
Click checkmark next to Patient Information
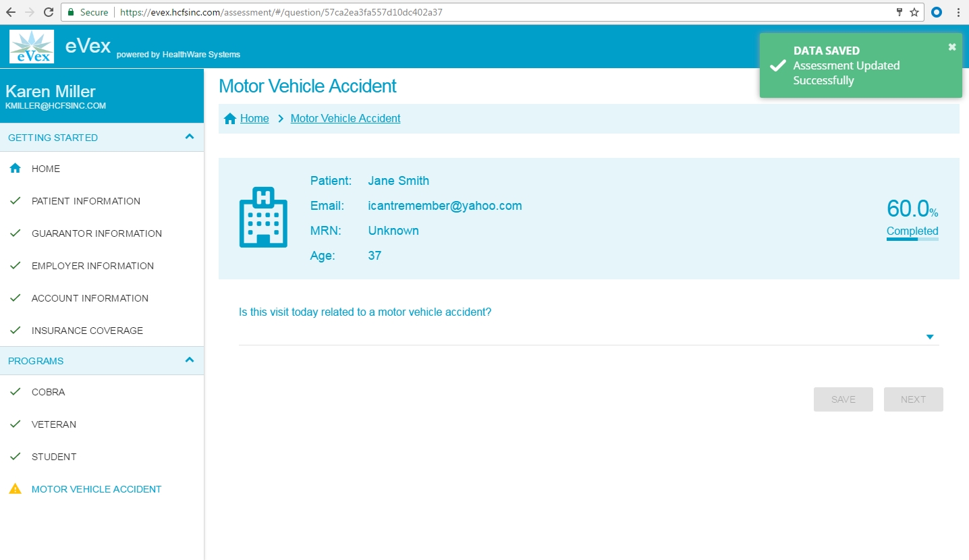15,201
